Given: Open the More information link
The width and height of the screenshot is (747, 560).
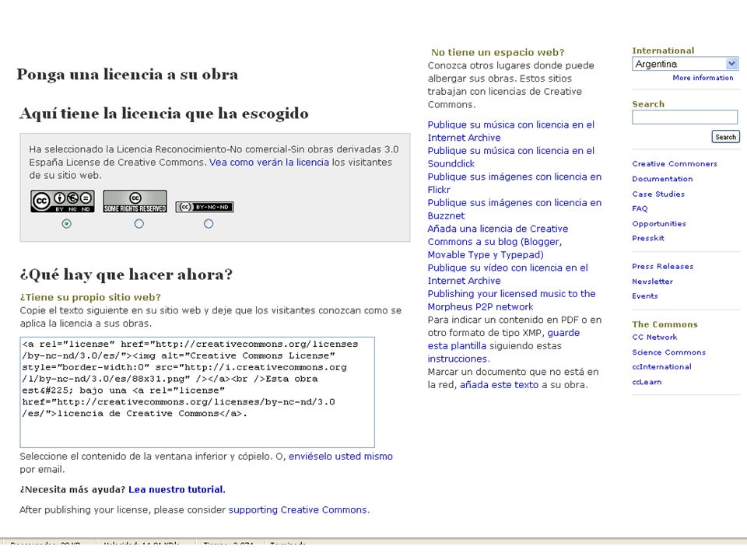Looking at the screenshot, I should point(703,78).
